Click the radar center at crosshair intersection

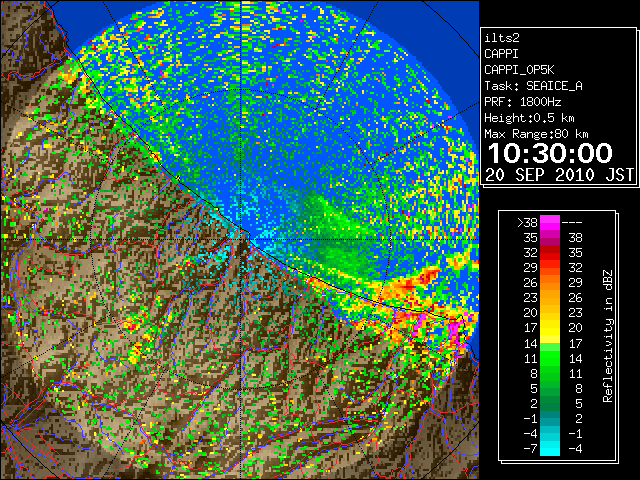tap(241, 239)
